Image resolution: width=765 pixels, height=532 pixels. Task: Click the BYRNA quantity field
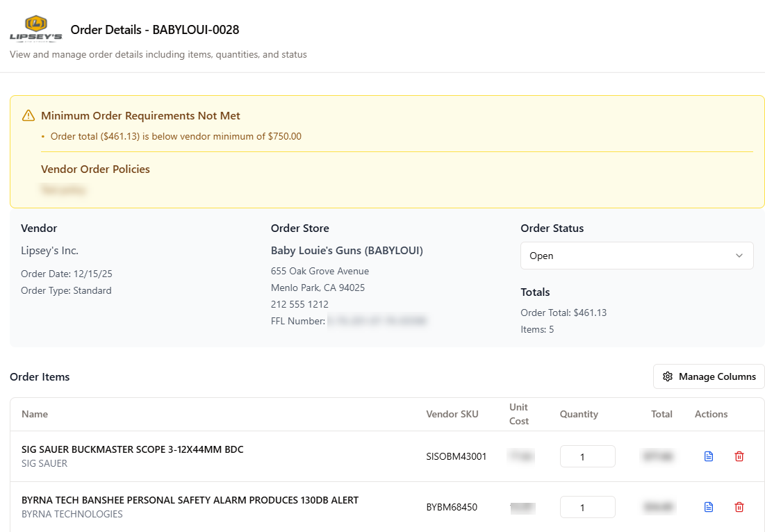pyautogui.click(x=587, y=507)
